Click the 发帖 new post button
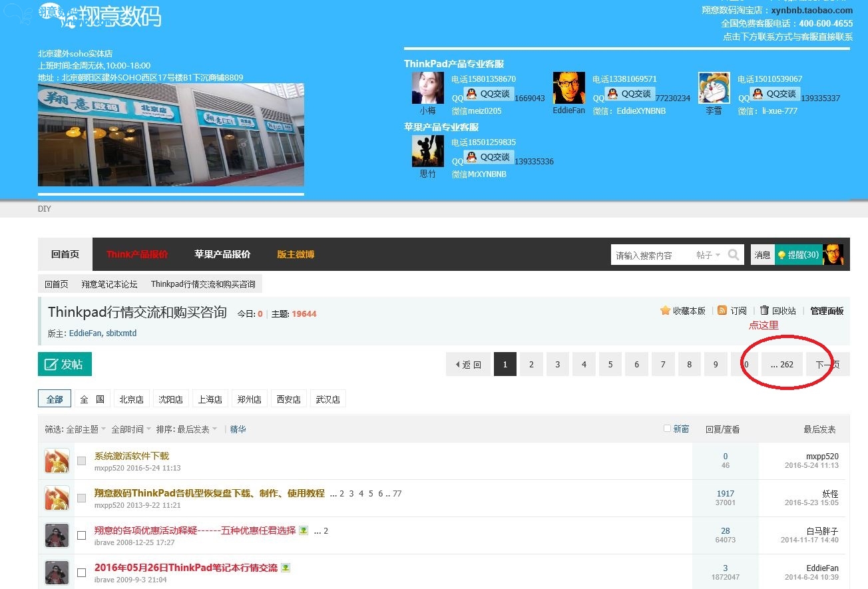The image size is (868, 589). point(65,364)
